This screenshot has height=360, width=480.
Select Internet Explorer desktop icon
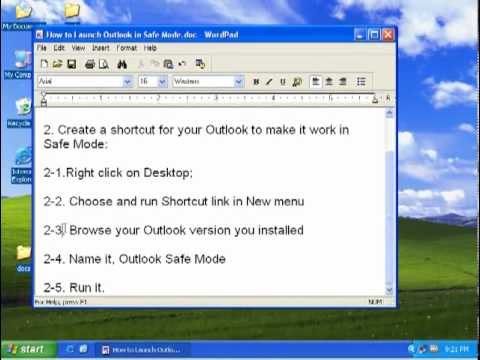(x=22, y=165)
